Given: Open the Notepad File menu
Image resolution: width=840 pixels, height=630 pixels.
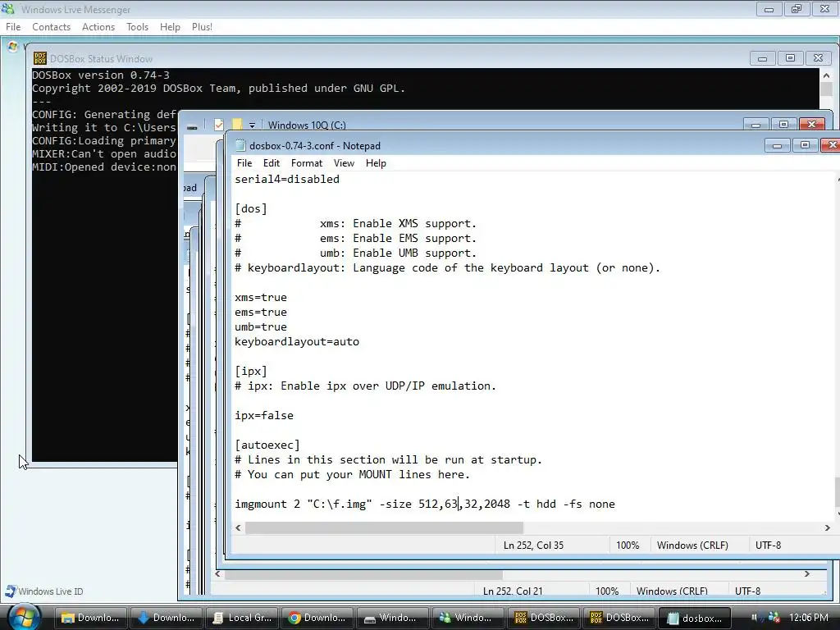Looking at the screenshot, I should [x=244, y=163].
